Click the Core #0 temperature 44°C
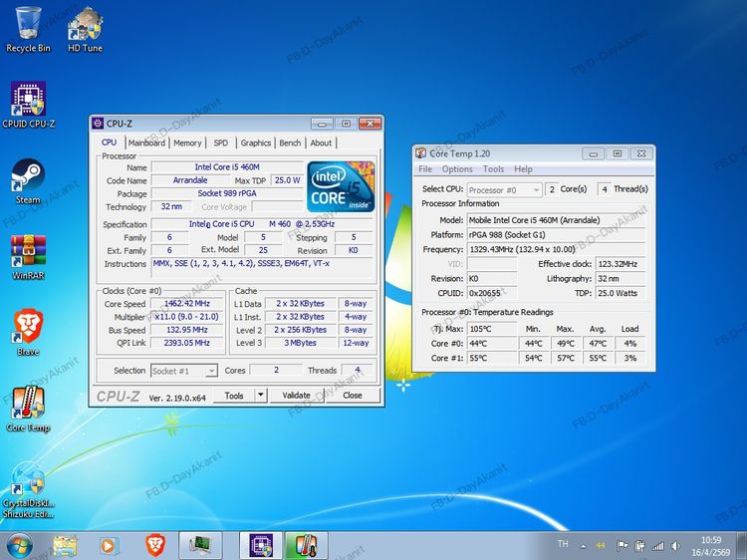747x560 pixels. point(492,344)
